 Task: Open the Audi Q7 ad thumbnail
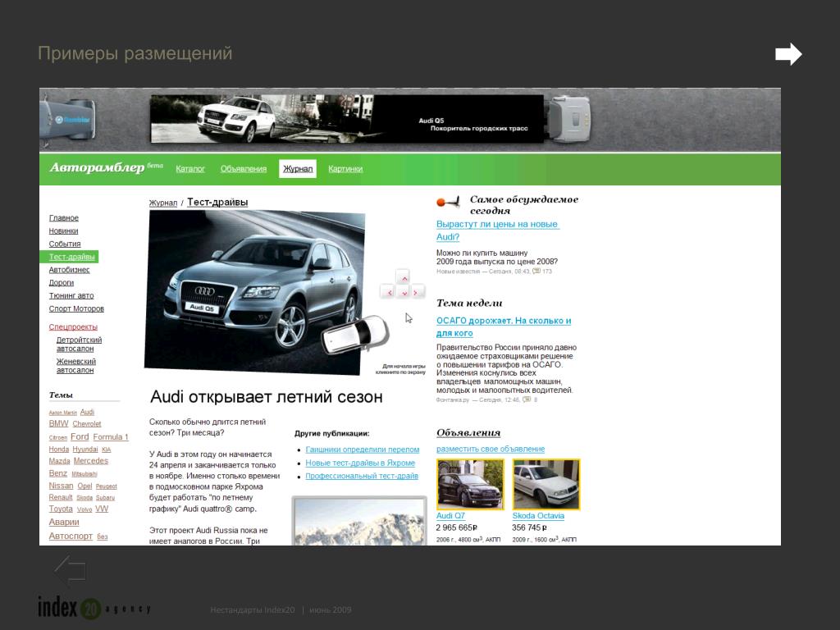point(470,484)
